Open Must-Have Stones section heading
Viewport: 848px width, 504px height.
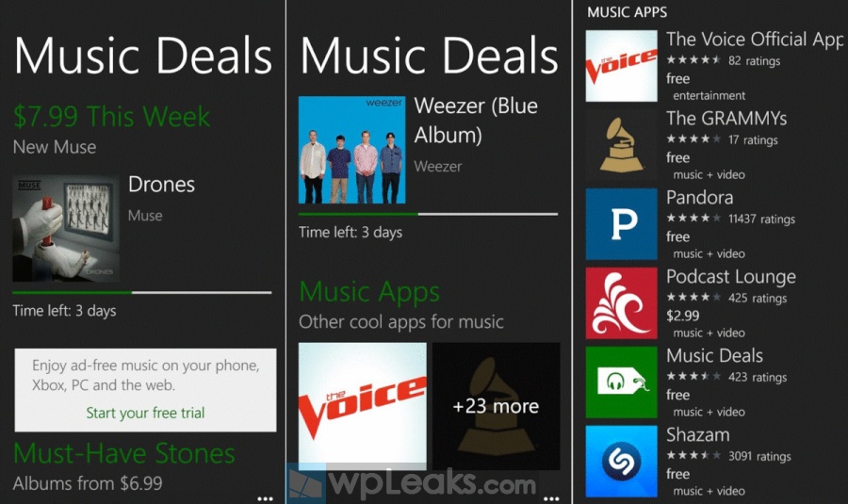(123, 452)
